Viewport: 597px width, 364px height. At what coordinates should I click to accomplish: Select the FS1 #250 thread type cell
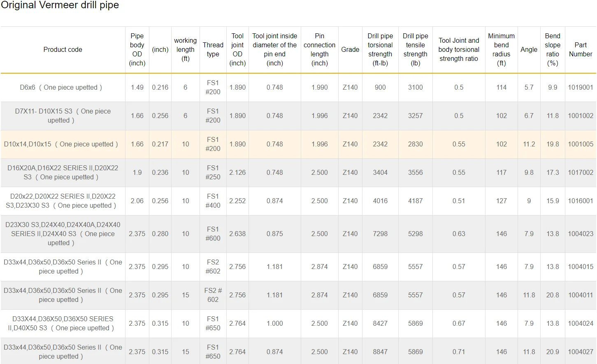click(x=213, y=172)
